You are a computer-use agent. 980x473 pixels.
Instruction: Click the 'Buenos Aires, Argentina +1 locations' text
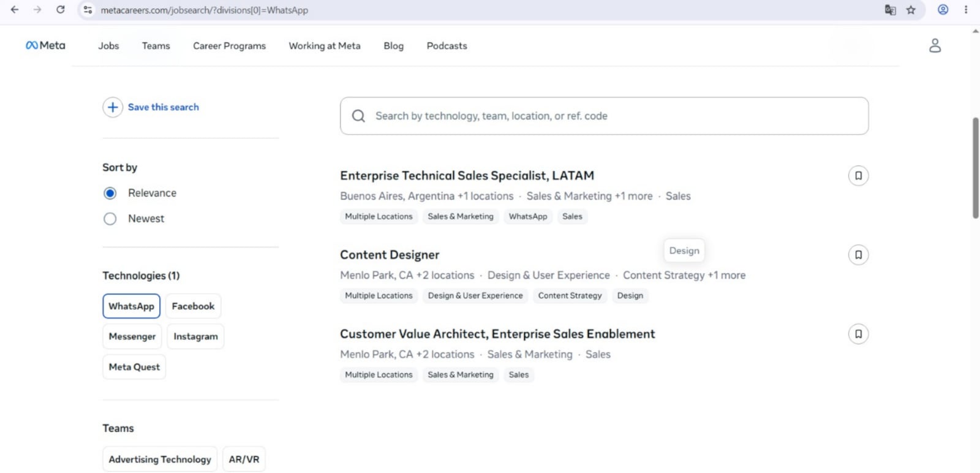point(427,196)
